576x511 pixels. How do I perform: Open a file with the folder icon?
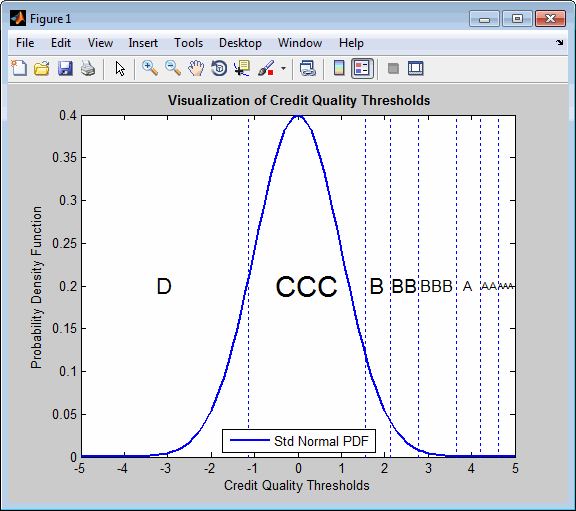point(42,68)
